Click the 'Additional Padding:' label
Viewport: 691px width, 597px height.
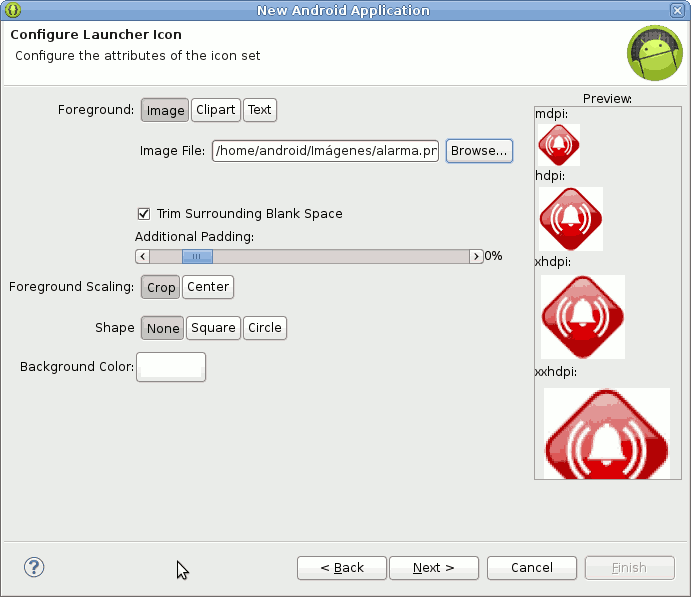pos(194,237)
